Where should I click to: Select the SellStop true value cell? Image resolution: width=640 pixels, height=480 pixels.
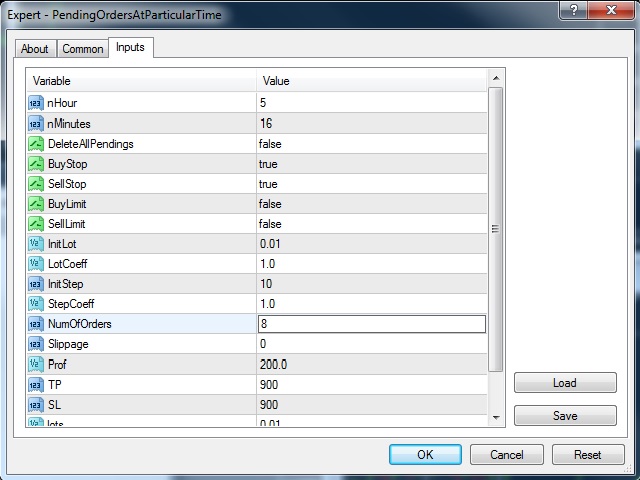pos(370,184)
